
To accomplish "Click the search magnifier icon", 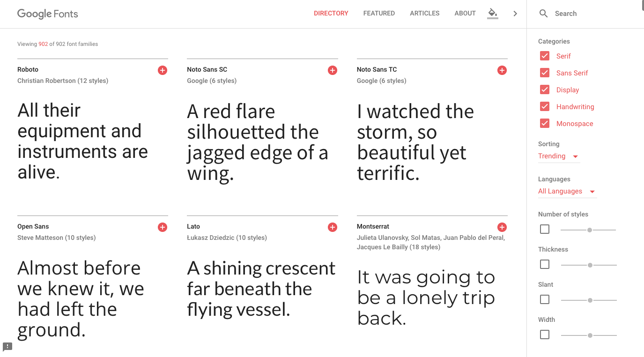I will pyautogui.click(x=543, y=14).
